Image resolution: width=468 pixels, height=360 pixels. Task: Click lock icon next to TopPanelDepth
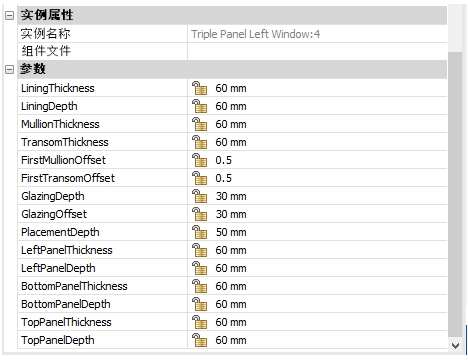[x=199, y=340]
